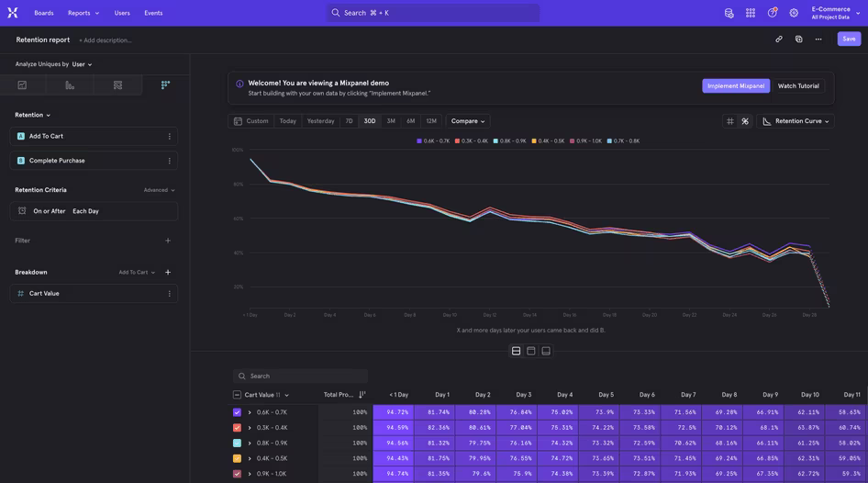Go to Boards
868x483 pixels.
[x=44, y=13]
